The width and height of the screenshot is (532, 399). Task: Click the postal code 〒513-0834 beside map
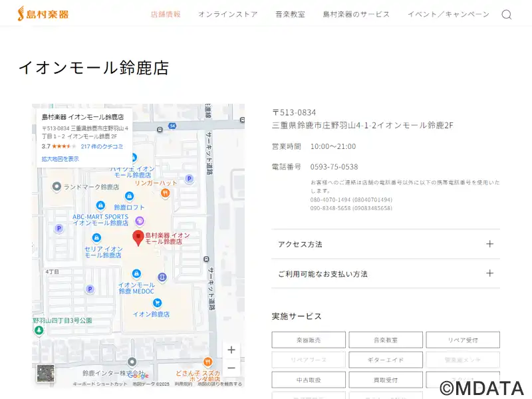294,112
